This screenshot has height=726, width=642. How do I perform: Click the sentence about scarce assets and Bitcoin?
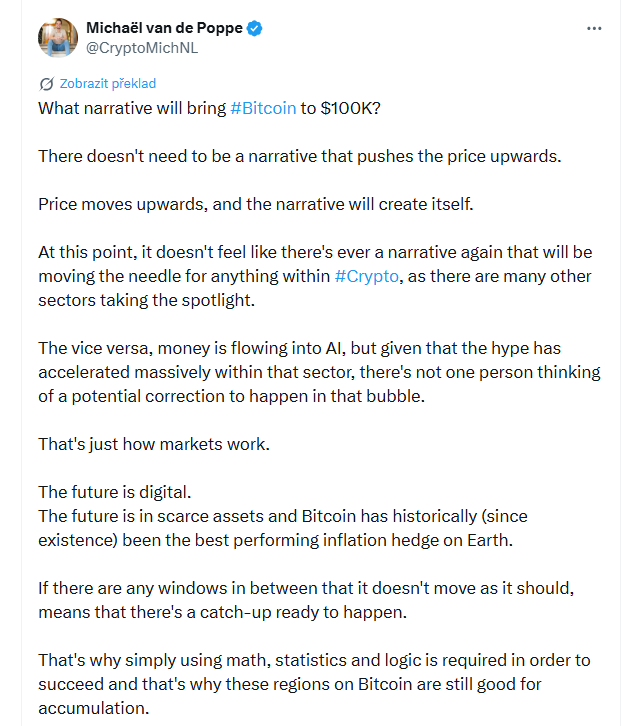283,528
